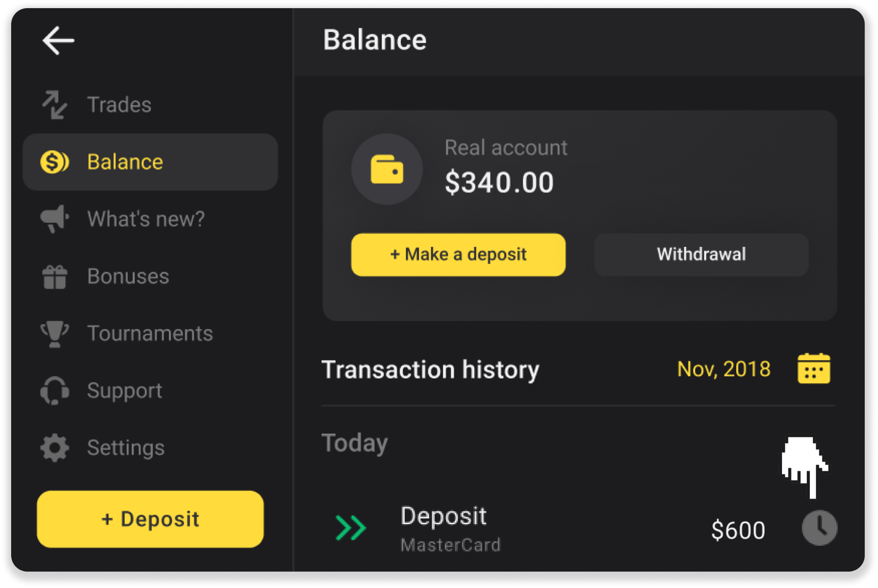Open the Tournaments menu item
878x588 pixels.
click(x=150, y=333)
